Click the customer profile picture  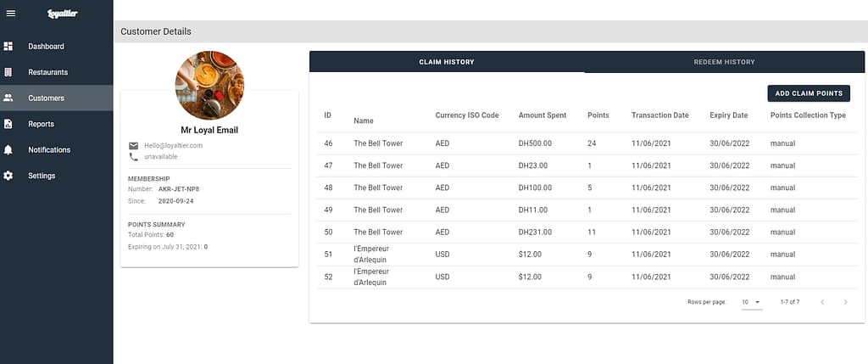tap(209, 85)
